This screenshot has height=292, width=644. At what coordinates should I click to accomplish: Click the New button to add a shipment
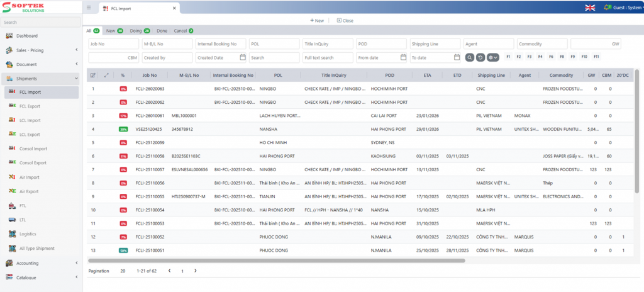tap(317, 20)
